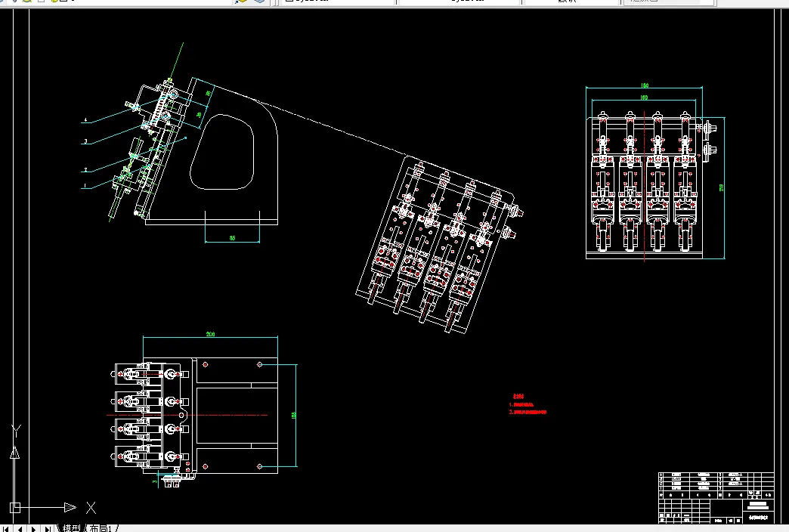Select the 160 dimension text

(x=644, y=97)
